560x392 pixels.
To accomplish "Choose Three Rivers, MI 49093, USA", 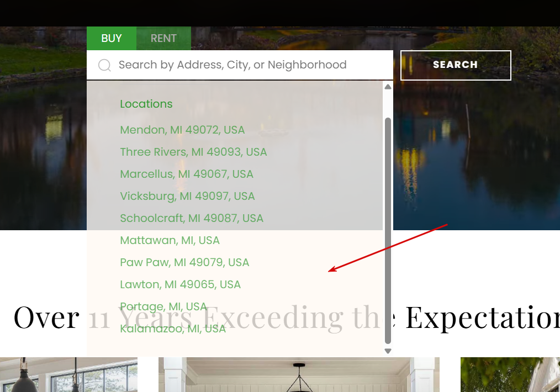I will tap(193, 152).
